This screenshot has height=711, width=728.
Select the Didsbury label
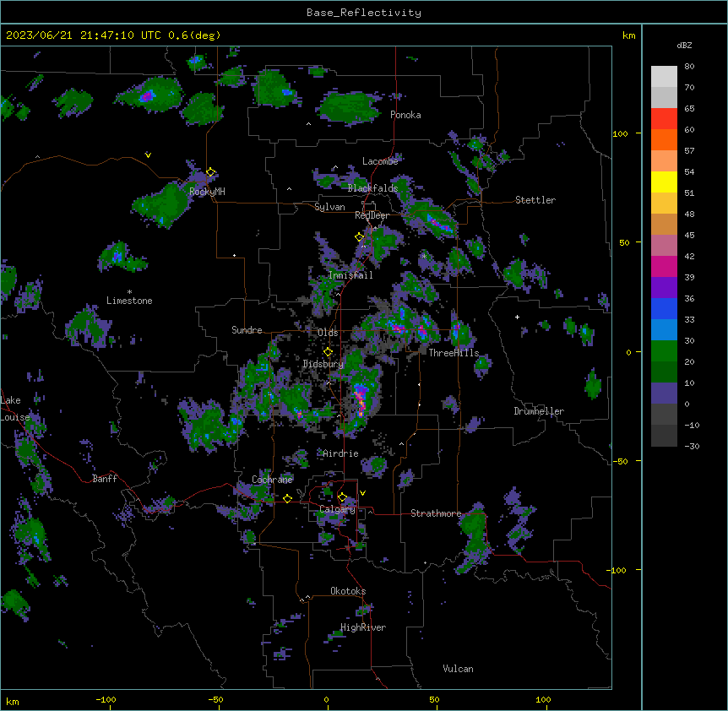[x=323, y=364]
